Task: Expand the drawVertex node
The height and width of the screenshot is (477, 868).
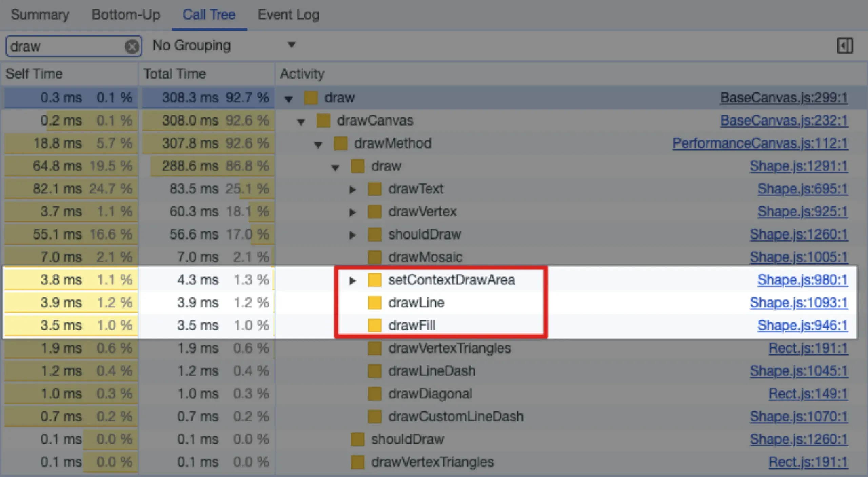Action: coord(352,212)
